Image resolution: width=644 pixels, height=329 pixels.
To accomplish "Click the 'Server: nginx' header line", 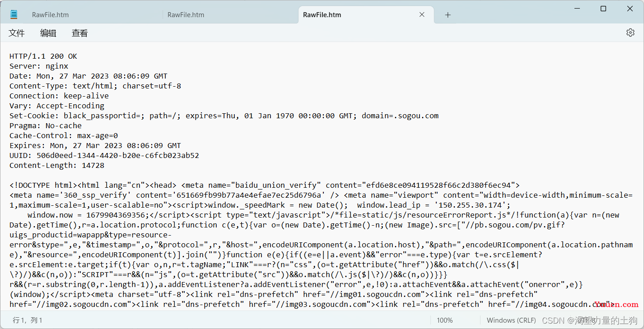I will click(x=39, y=66).
